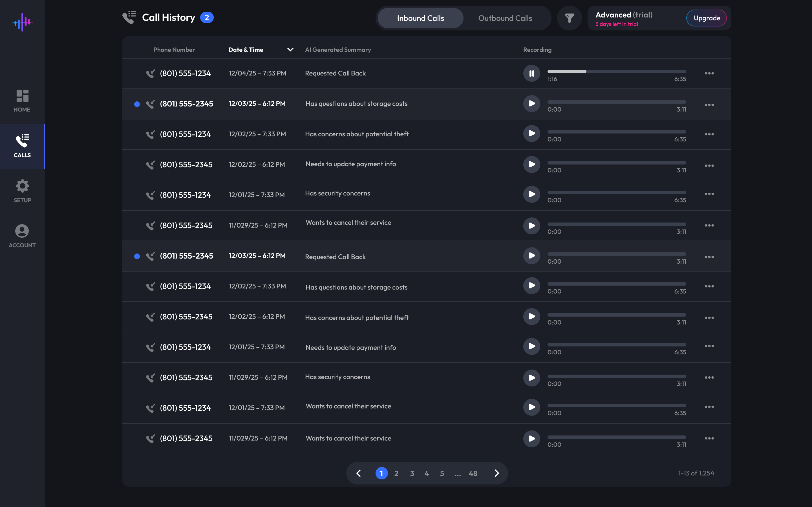Play the storage costs 12/03/25 recording
812x507 pixels.
(531, 104)
